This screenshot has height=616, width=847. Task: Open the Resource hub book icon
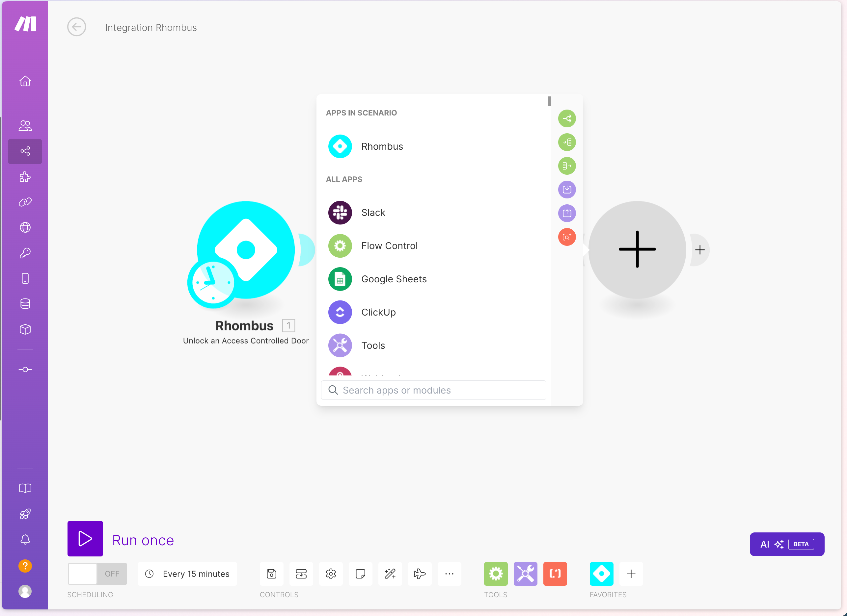[x=25, y=488]
